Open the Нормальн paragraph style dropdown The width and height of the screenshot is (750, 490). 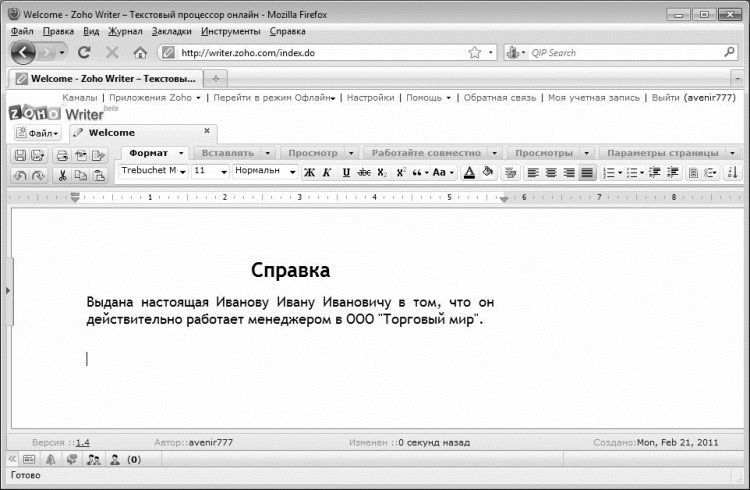click(265, 171)
